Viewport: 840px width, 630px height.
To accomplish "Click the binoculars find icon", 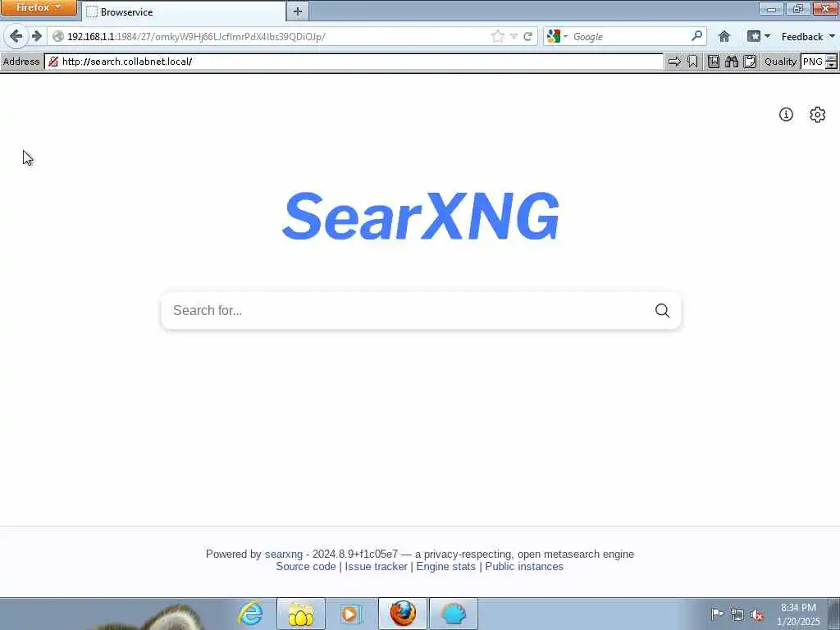I will (x=732, y=62).
